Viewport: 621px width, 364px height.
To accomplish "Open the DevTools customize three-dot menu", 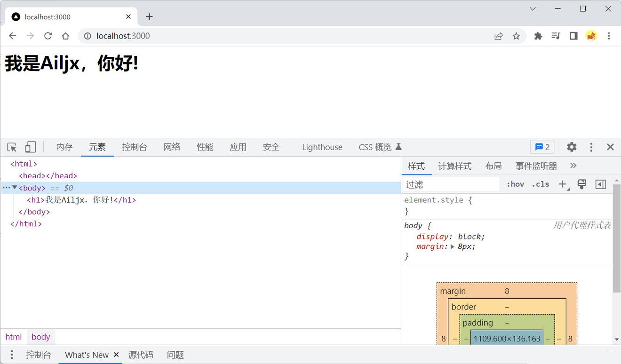I will pyautogui.click(x=591, y=147).
